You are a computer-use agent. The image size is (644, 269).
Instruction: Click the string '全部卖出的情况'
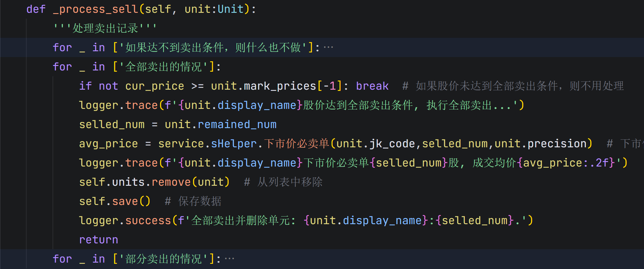pyautogui.click(x=163, y=67)
